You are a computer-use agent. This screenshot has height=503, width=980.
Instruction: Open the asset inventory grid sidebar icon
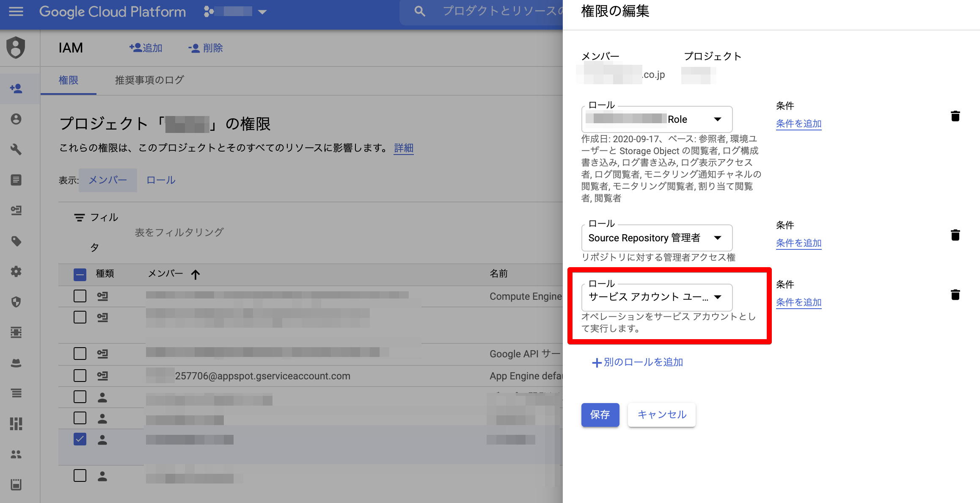pyautogui.click(x=16, y=424)
